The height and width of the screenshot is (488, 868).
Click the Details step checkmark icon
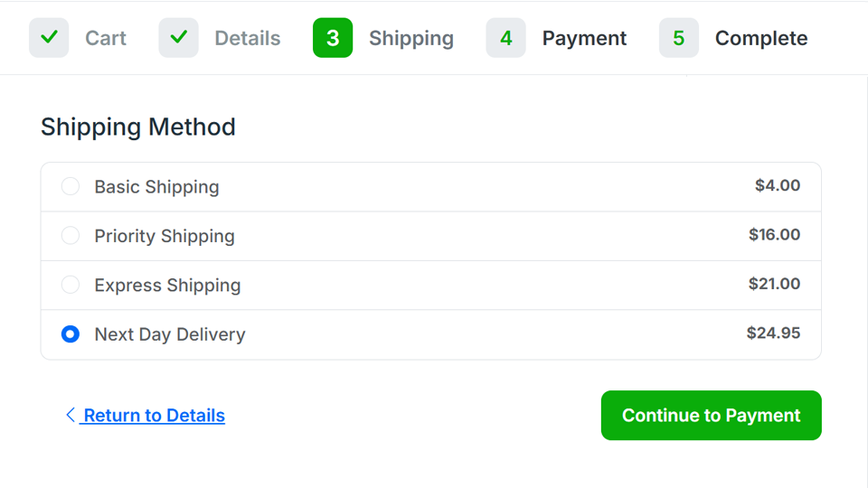[x=178, y=38]
